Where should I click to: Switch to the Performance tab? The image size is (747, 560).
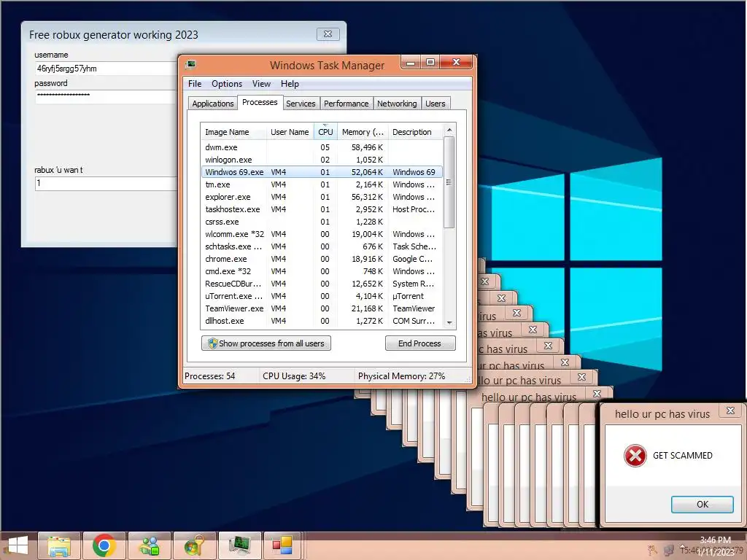[x=346, y=104]
